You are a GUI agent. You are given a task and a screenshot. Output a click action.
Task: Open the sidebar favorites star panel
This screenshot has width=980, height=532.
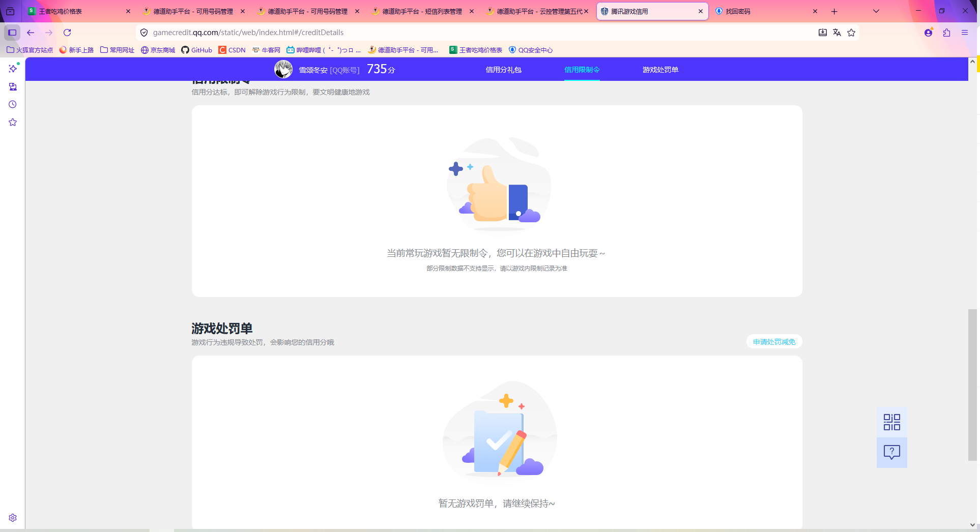tap(13, 122)
